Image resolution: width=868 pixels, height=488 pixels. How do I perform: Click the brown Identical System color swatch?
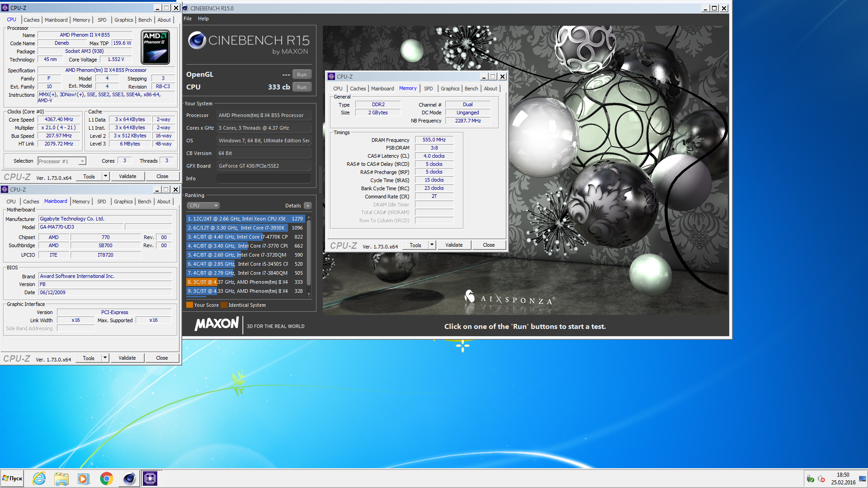224,305
